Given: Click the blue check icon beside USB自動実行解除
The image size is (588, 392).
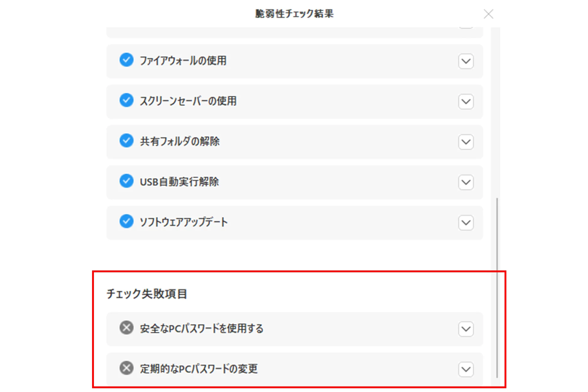Looking at the screenshot, I should pos(126,181).
